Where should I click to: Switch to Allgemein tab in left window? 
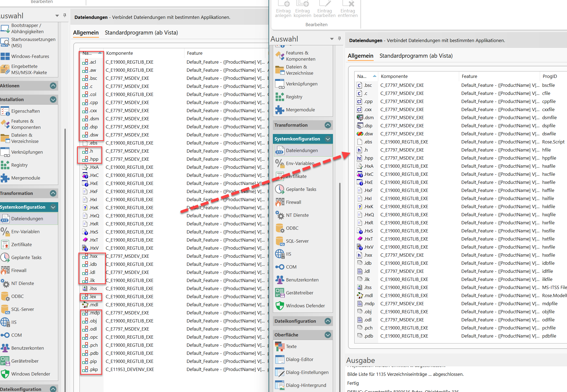(x=86, y=33)
